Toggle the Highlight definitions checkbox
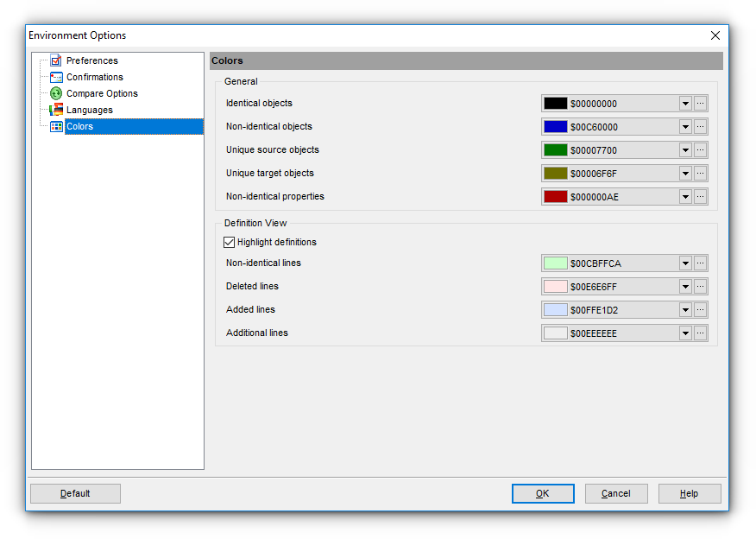Viewport: 756px width, 539px height. pos(229,242)
